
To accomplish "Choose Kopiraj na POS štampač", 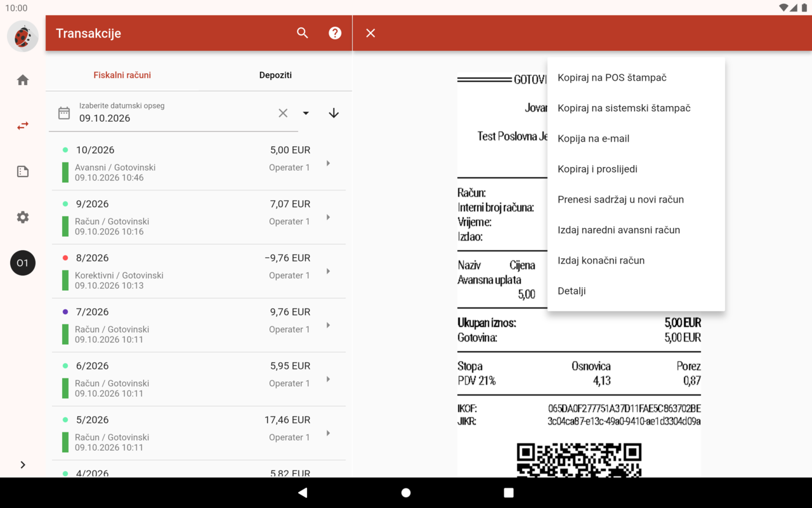I will click(636, 77).
